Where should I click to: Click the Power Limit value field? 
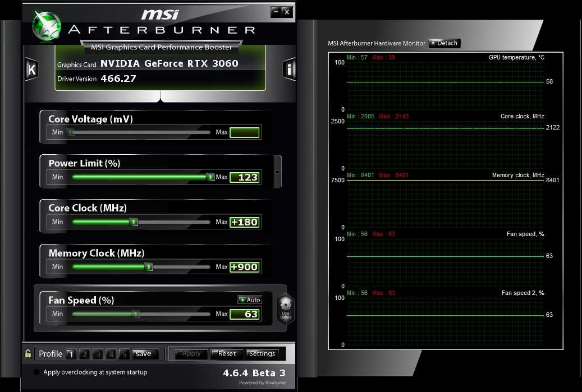(245, 177)
